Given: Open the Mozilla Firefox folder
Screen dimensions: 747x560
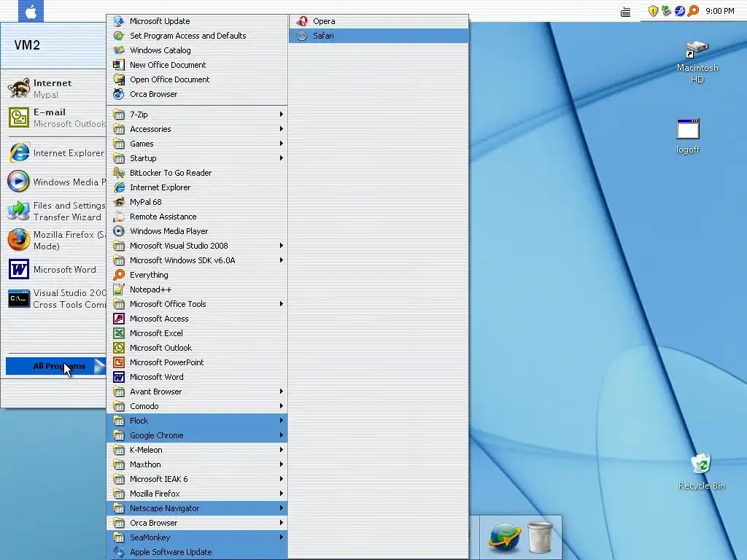Looking at the screenshot, I should click(x=197, y=494).
